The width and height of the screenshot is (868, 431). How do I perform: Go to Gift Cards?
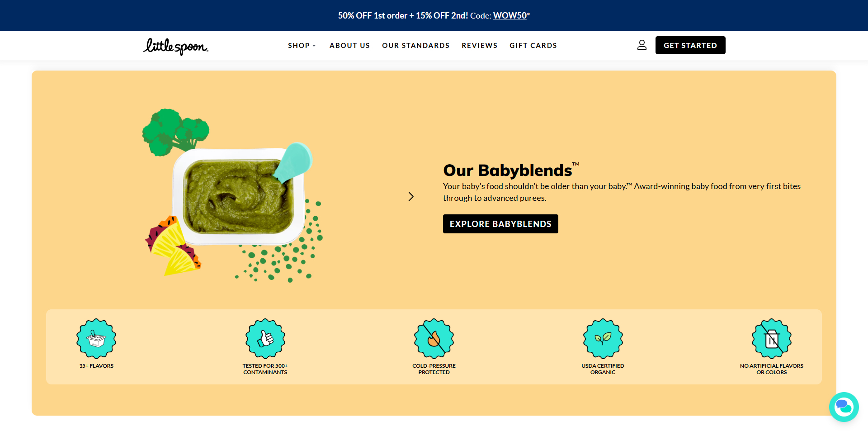[x=533, y=46]
